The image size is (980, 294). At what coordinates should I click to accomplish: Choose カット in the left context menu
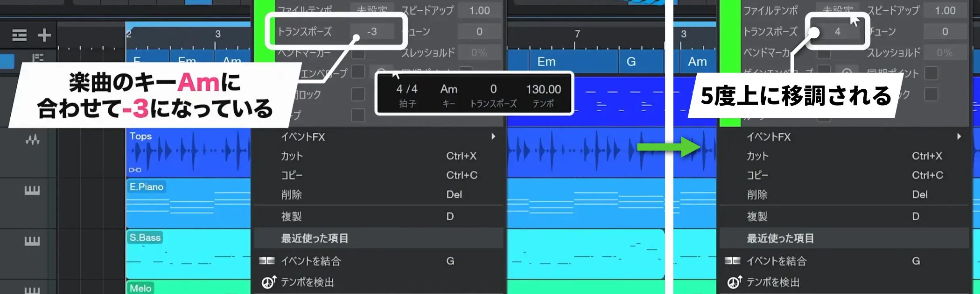(292, 156)
